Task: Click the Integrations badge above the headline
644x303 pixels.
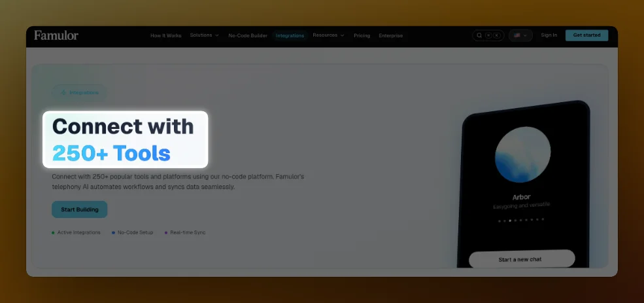Action: 79,92
